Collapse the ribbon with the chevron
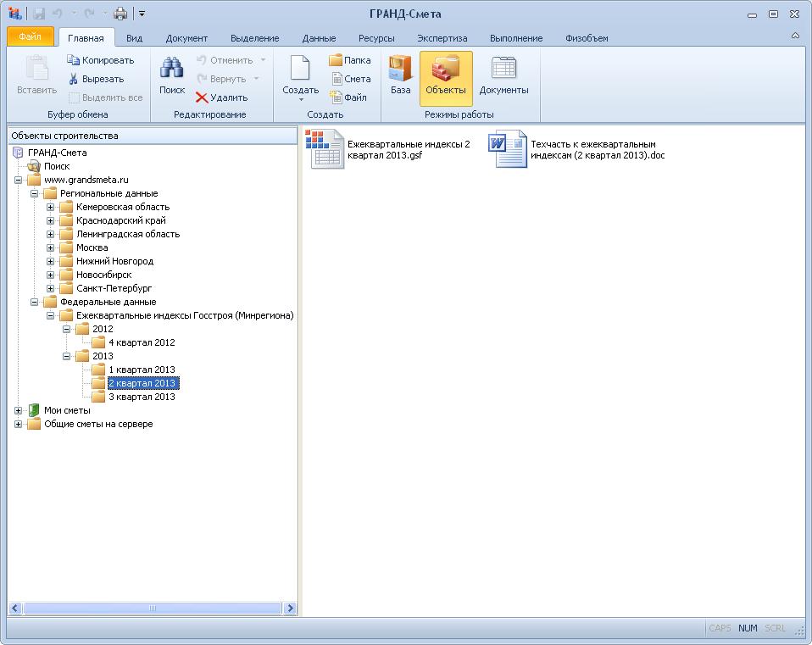The image size is (812, 645). click(x=795, y=36)
